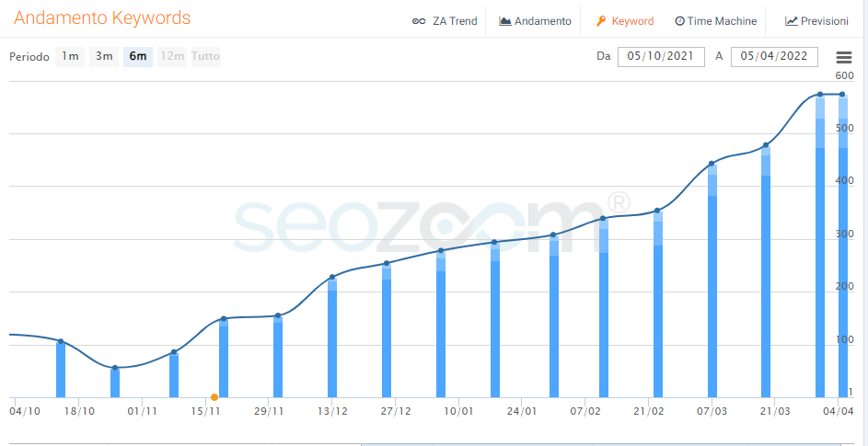The width and height of the screenshot is (868, 446).
Task: Click the end date field 05/04/2022
Action: pyautogui.click(x=774, y=57)
